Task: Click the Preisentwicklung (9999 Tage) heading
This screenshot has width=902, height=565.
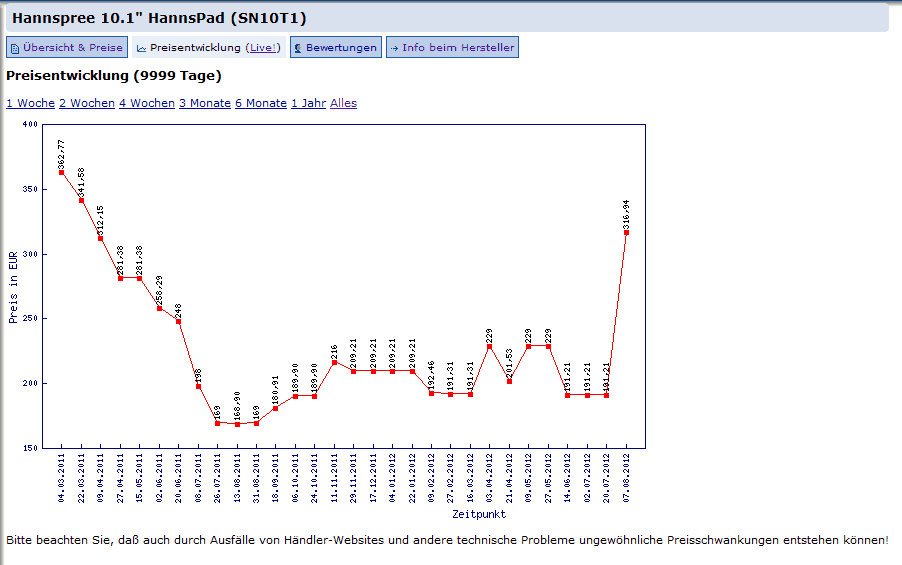Action: coord(114,76)
